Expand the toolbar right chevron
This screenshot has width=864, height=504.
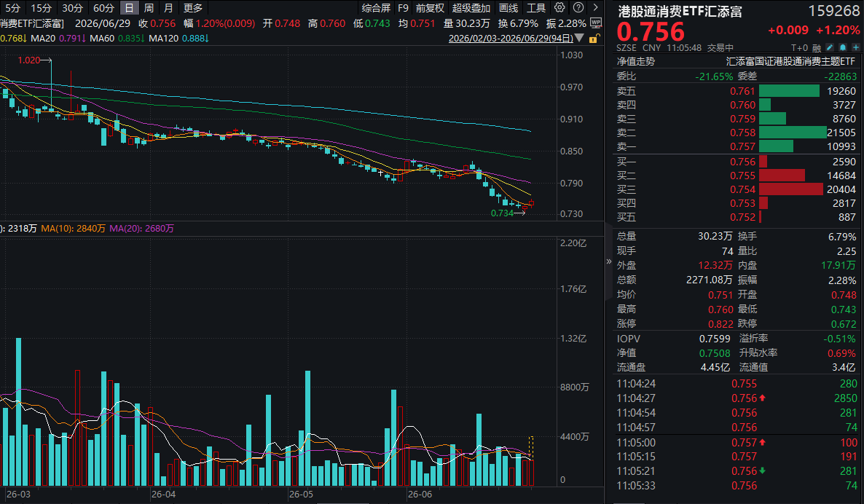point(596,8)
